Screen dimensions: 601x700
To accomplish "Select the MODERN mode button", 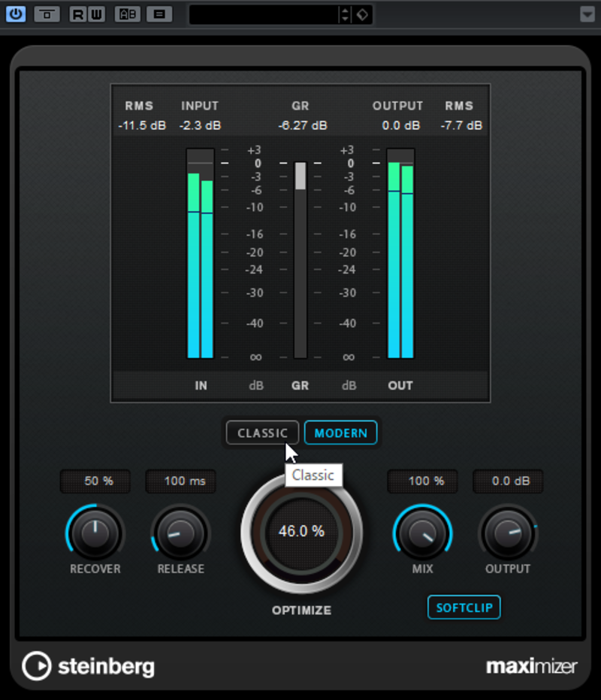I will [x=340, y=433].
